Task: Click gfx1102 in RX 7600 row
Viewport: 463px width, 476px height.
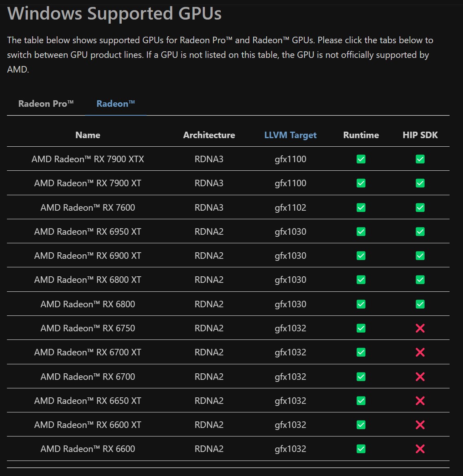Action: click(x=290, y=208)
